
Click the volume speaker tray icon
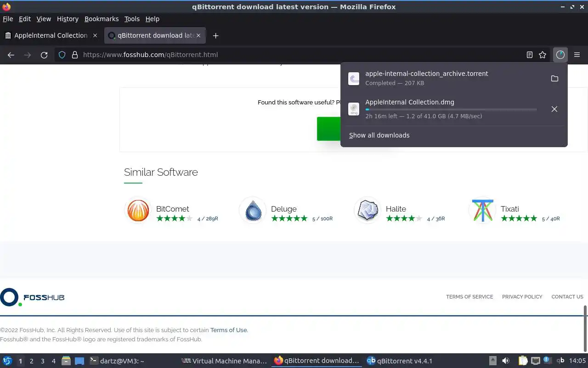pyautogui.click(x=506, y=361)
